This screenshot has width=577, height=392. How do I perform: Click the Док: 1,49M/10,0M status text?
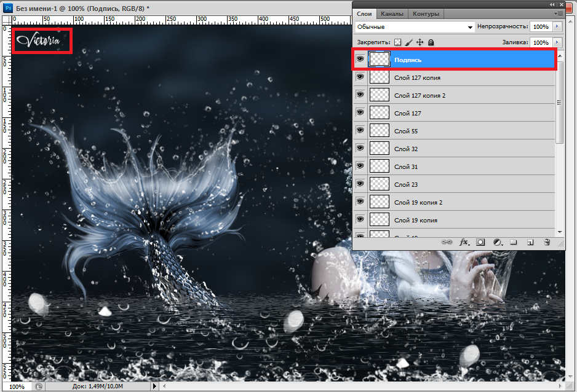(x=98, y=386)
